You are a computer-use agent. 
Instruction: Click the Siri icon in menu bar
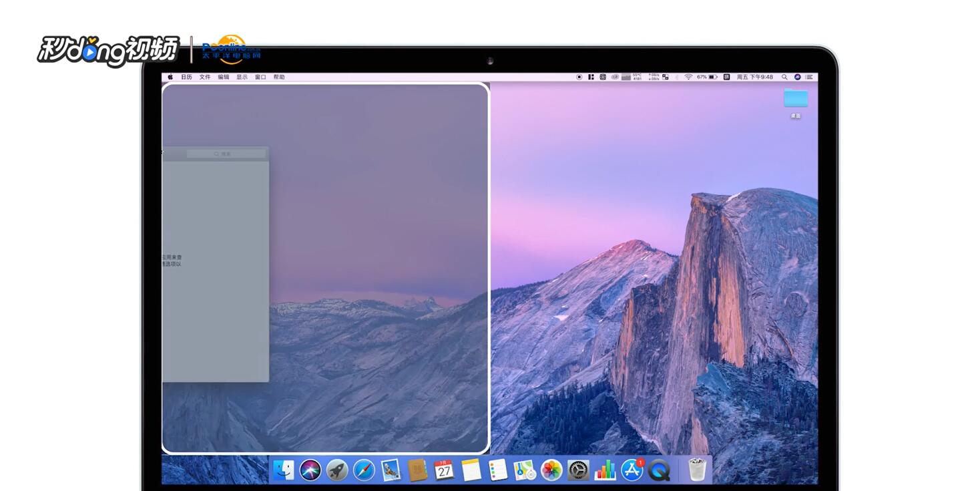click(797, 77)
